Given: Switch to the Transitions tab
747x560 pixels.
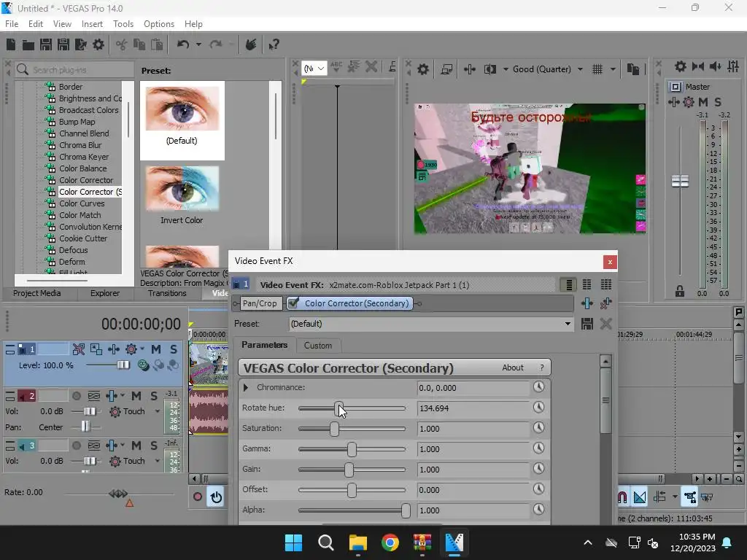Looking at the screenshot, I should point(167,293).
